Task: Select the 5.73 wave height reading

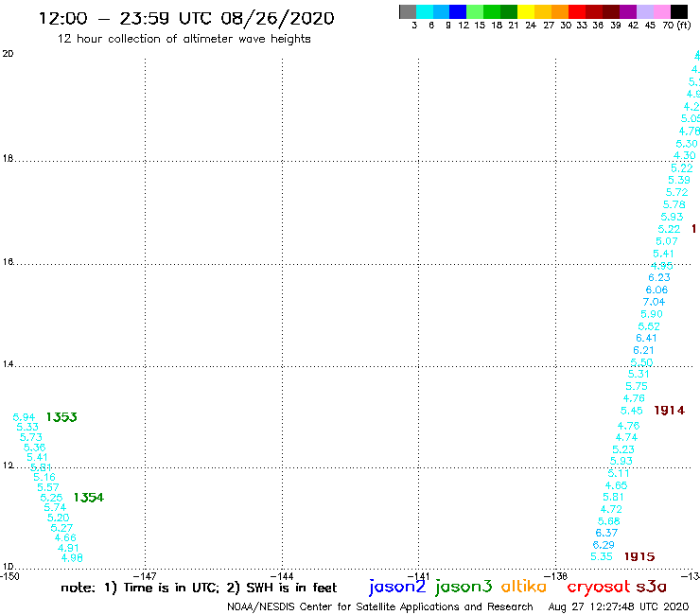Action: (31, 437)
